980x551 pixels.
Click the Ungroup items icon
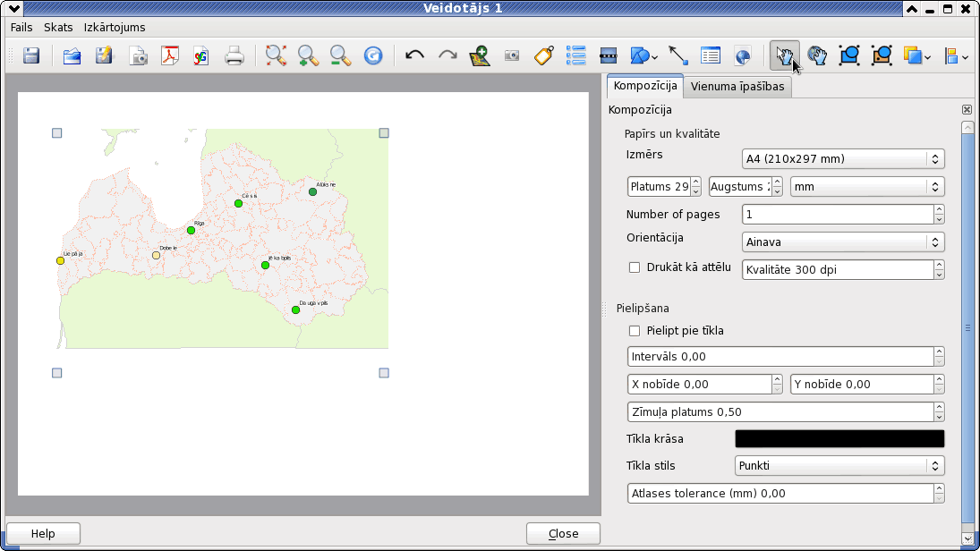[882, 56]
